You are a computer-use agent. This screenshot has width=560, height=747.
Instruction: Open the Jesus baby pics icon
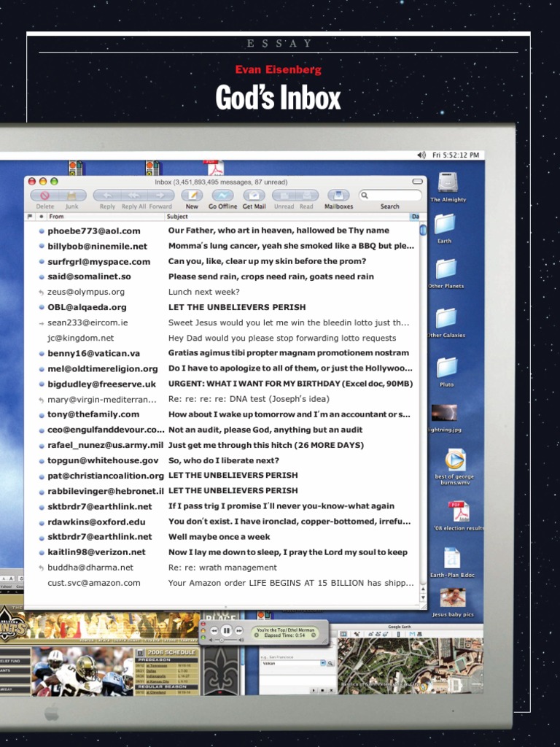(x=452, y=598)
